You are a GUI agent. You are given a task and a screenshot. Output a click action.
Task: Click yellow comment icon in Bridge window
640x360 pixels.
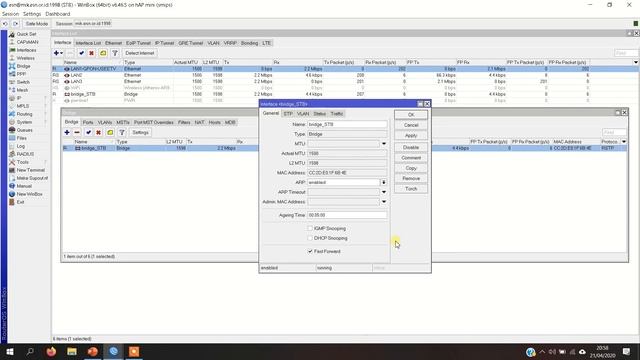[110, 133]
